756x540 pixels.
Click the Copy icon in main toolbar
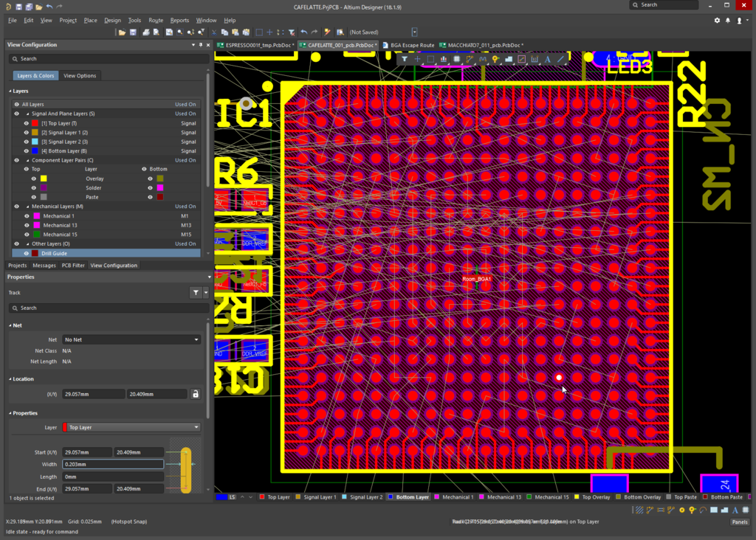tap(224, 32)
